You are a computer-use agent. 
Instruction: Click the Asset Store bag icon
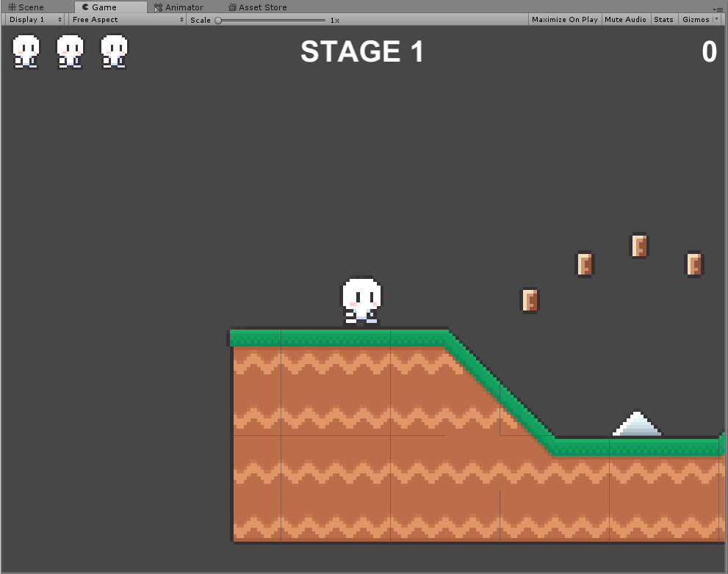[x=233, y=7]
